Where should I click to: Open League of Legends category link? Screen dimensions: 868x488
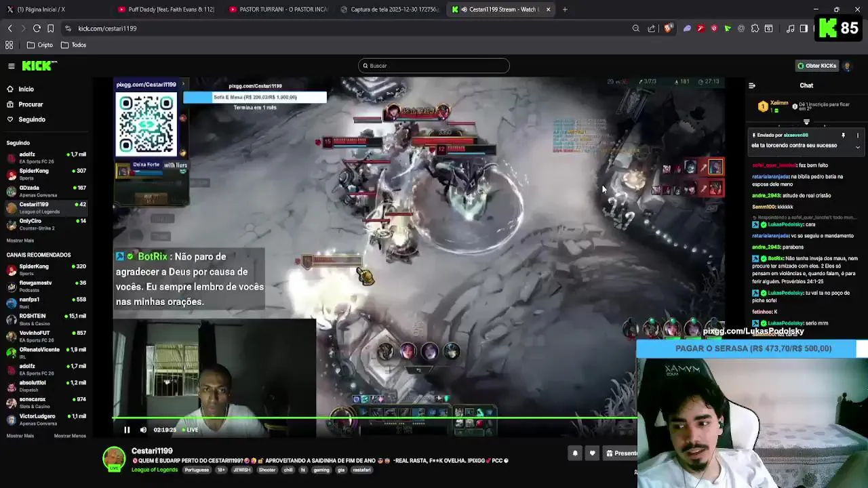click(155, 470)
